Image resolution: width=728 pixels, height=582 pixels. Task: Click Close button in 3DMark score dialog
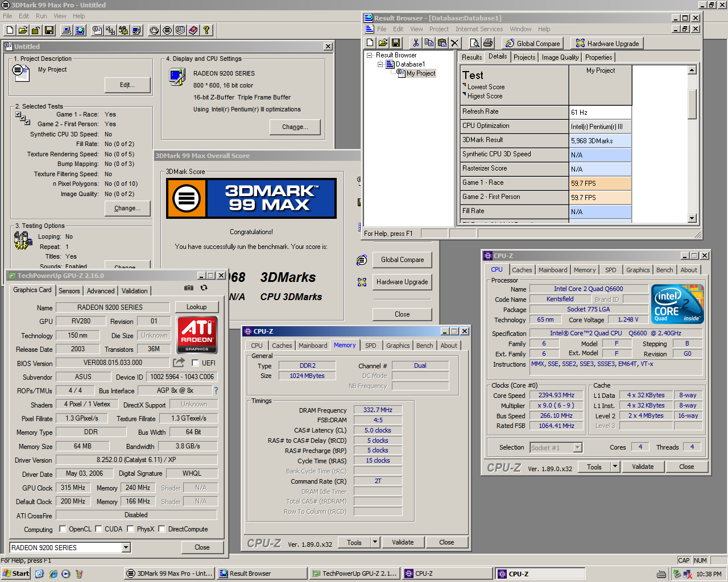(402, 314)
